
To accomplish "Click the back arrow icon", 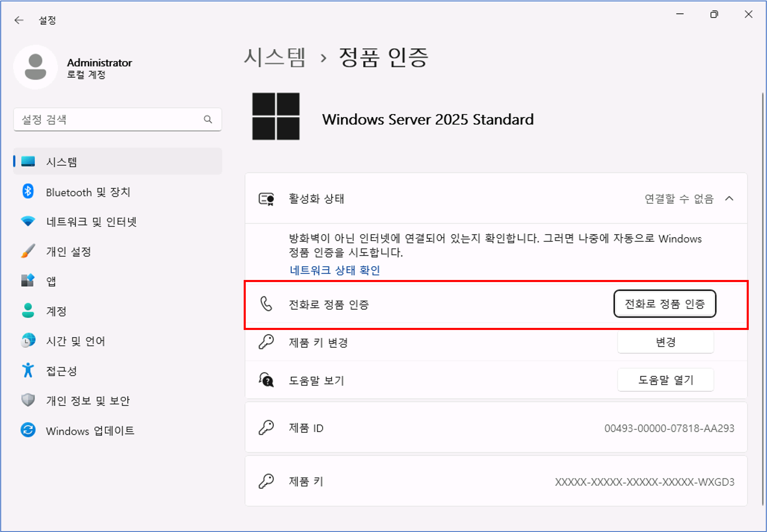I will (19, 20).
